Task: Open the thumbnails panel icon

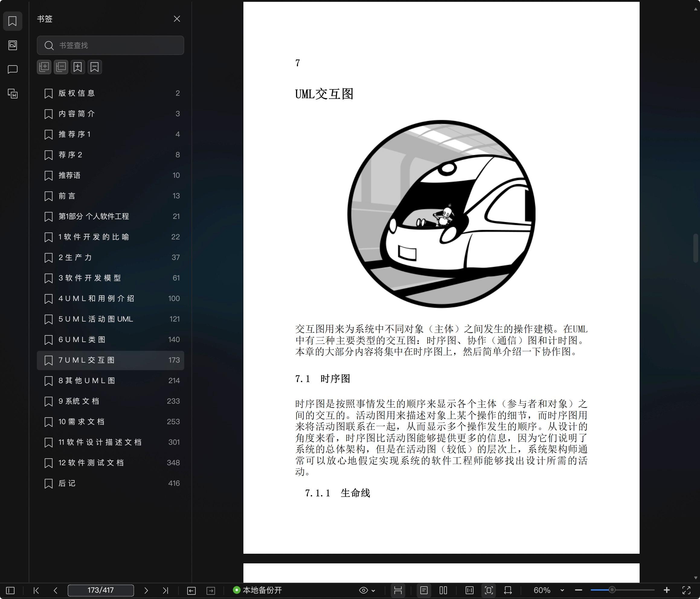Action: pyautogui.click(x=12, y=45)
